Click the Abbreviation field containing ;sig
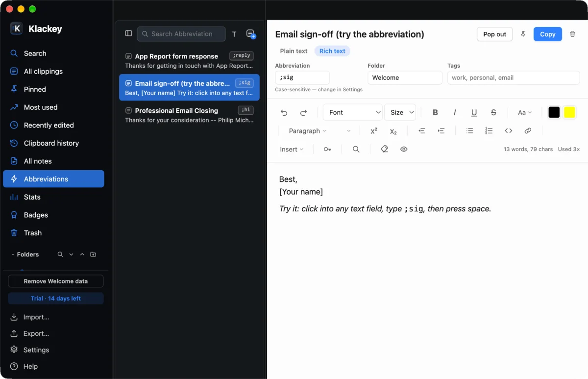Image resolution: width=588 pixels, height=379 pixels. (302, 77)
